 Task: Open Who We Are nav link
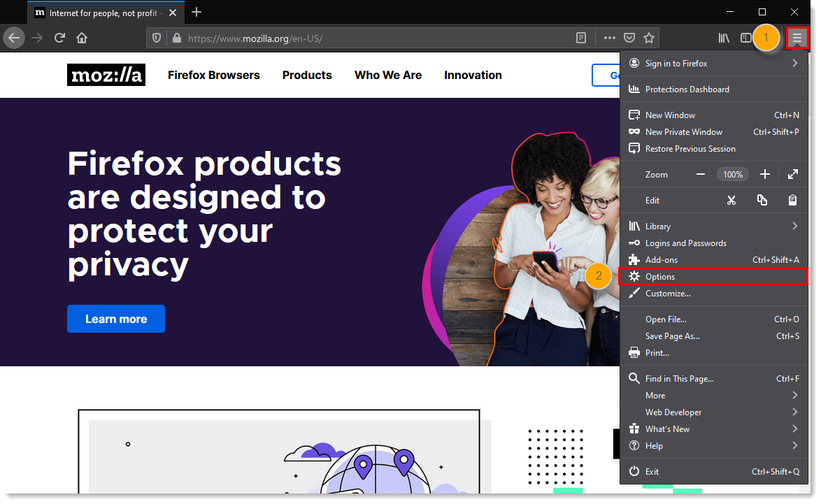click(x=388, y=75)
